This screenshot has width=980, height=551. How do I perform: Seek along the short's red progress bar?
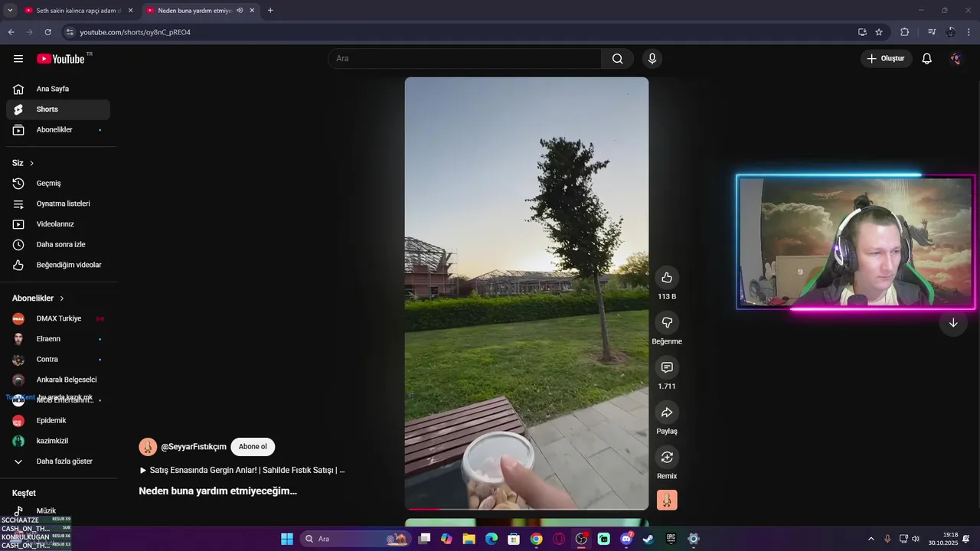pos(527,508)
